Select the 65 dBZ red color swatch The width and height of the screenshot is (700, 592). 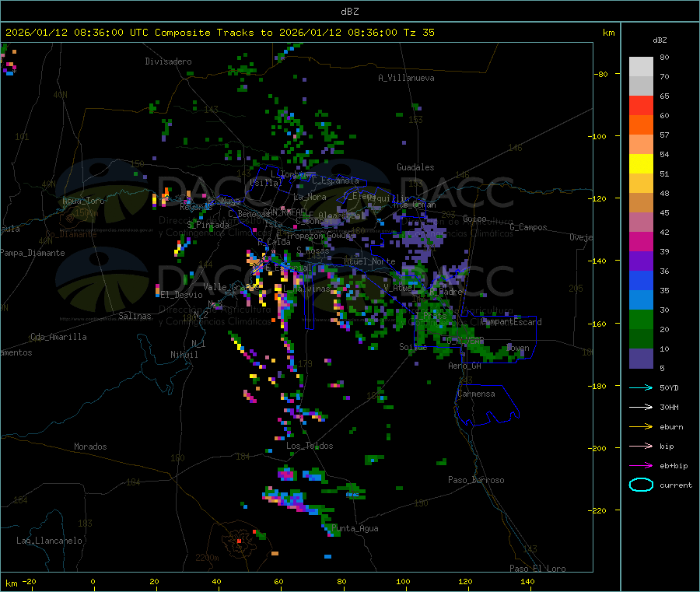pyautogui.click(x=641, y=105)
